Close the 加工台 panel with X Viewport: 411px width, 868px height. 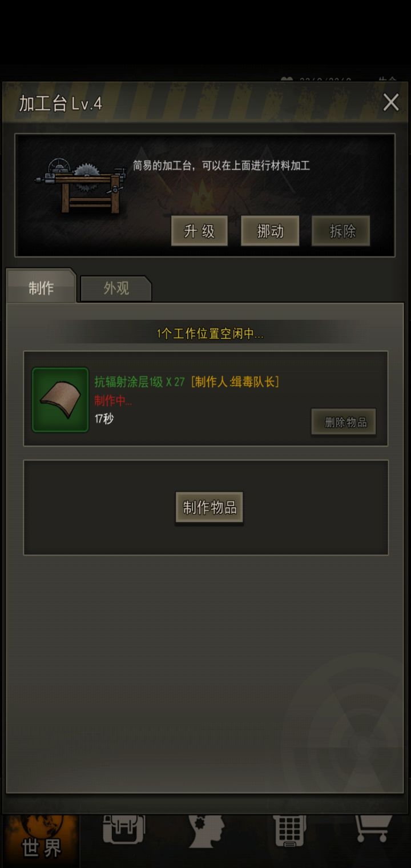click(x=391, y=102)
